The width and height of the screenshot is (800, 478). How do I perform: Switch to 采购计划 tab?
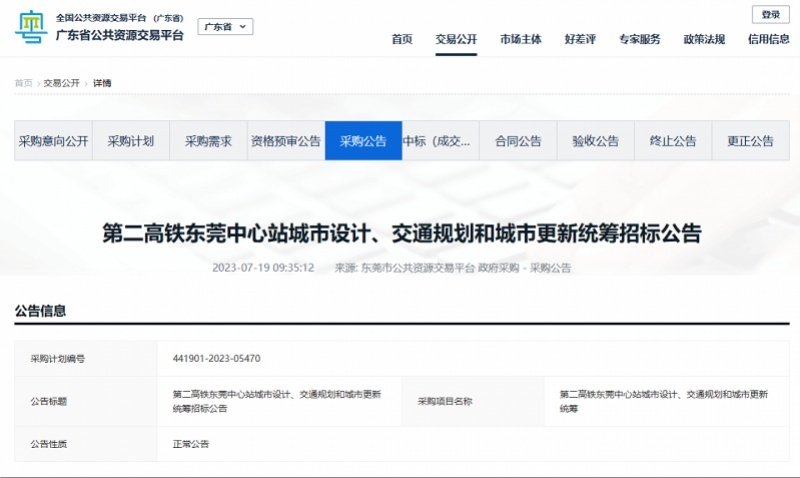131,141
